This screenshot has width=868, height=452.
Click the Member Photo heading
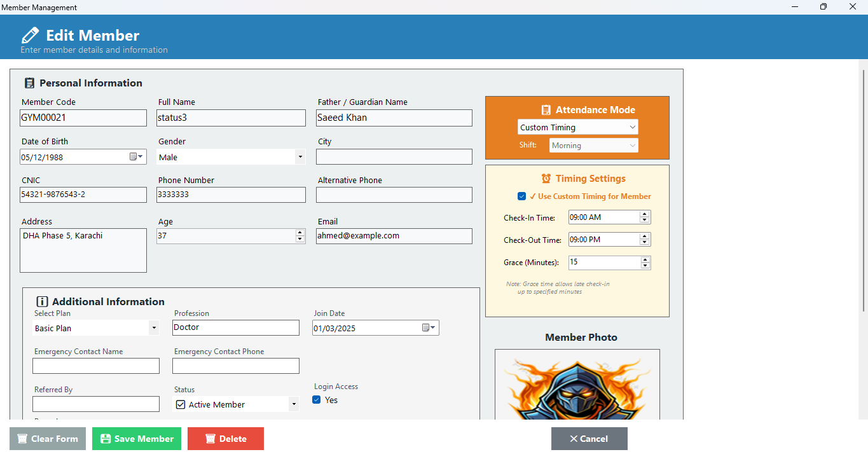[x=581, y=338]
